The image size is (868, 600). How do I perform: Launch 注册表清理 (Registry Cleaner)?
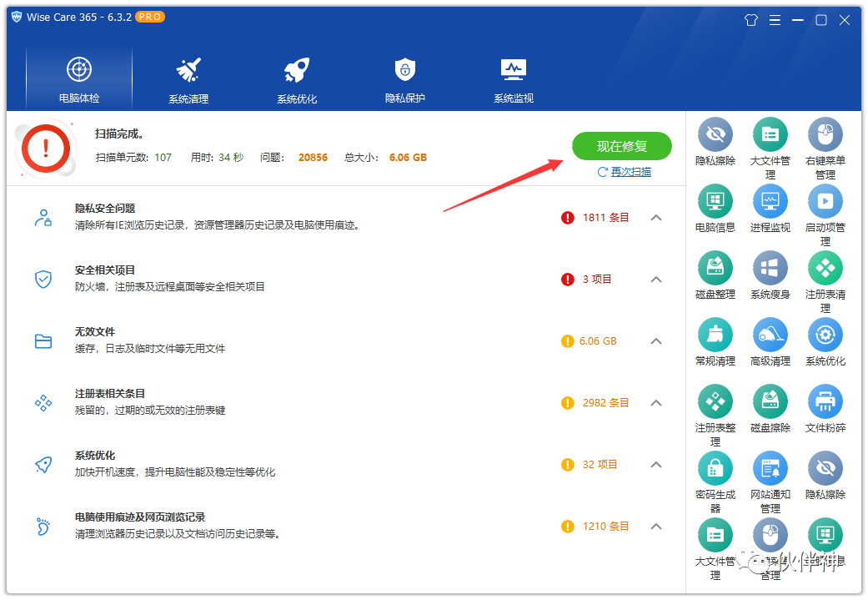click(x=825, y=268)
